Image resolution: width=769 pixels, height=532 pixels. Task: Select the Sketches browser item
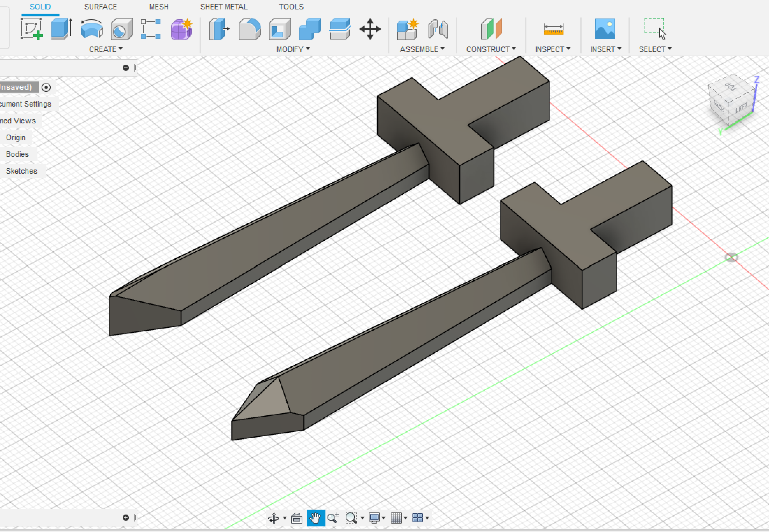(21, 171)
